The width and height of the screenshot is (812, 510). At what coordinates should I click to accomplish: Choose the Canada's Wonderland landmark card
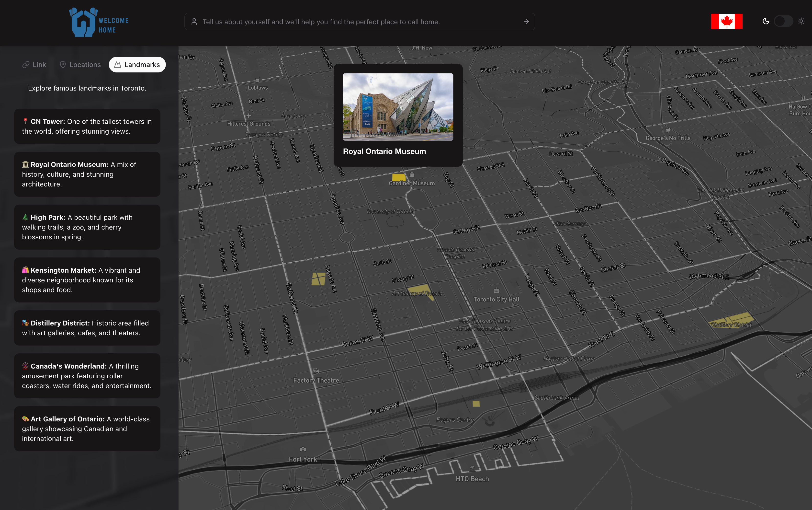pos(87,376)
